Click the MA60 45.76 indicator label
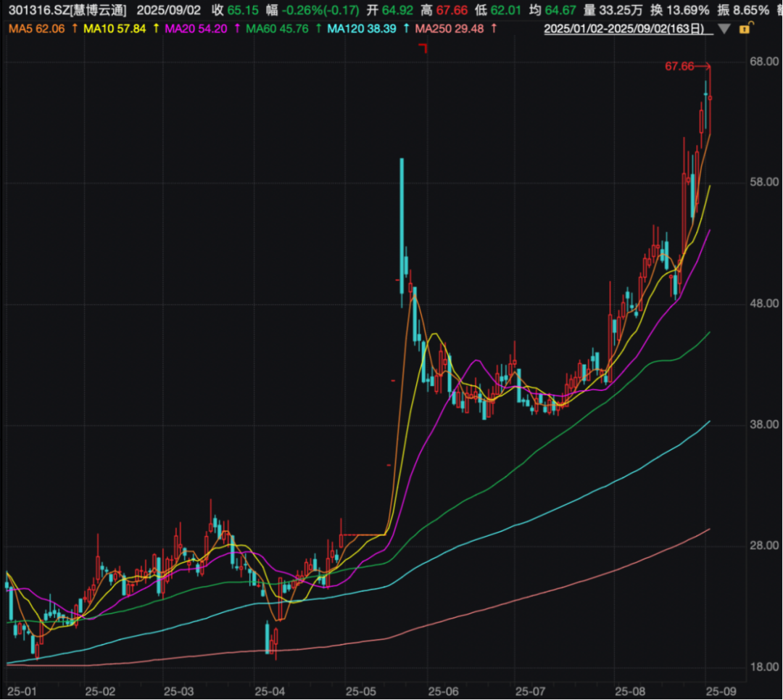This screenshot has width=783, height=700. [x=277, y=29]
